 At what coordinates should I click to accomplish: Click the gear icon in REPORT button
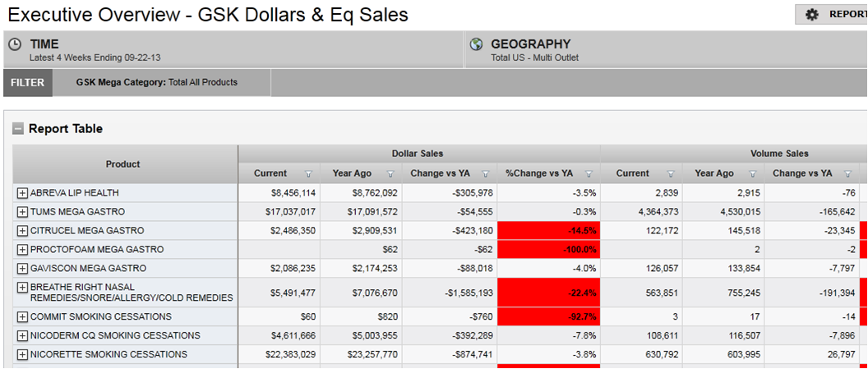pos(811,15)
